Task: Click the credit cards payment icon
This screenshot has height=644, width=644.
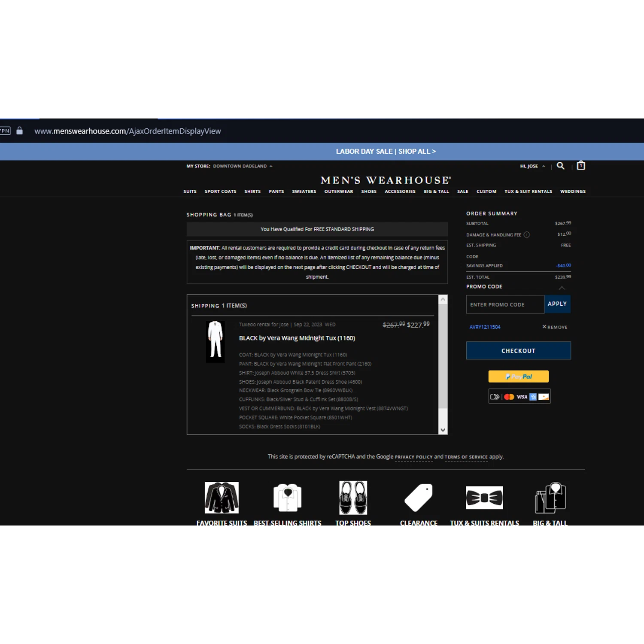Action: click(519, 397)
